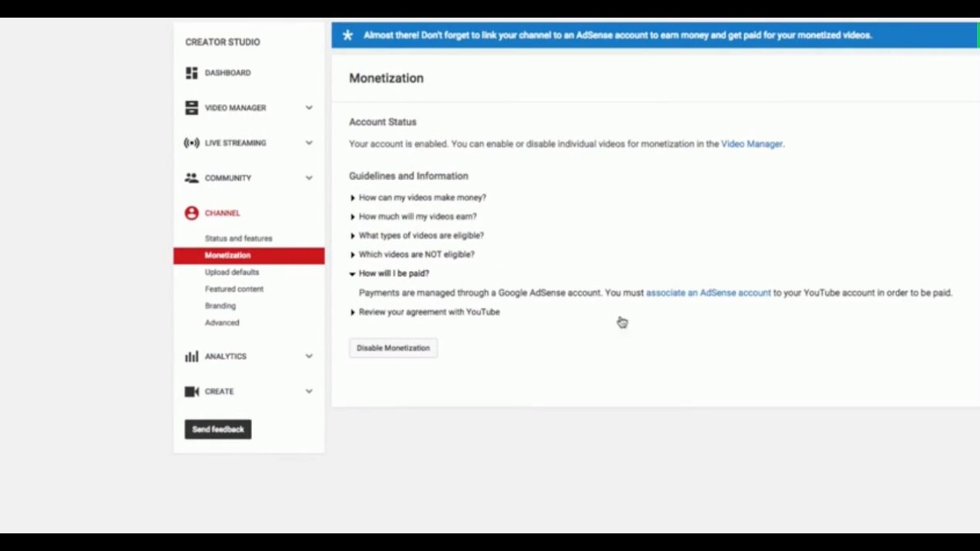Open Featured content settings
The image size is (980, 551).
tap(234, 289)
